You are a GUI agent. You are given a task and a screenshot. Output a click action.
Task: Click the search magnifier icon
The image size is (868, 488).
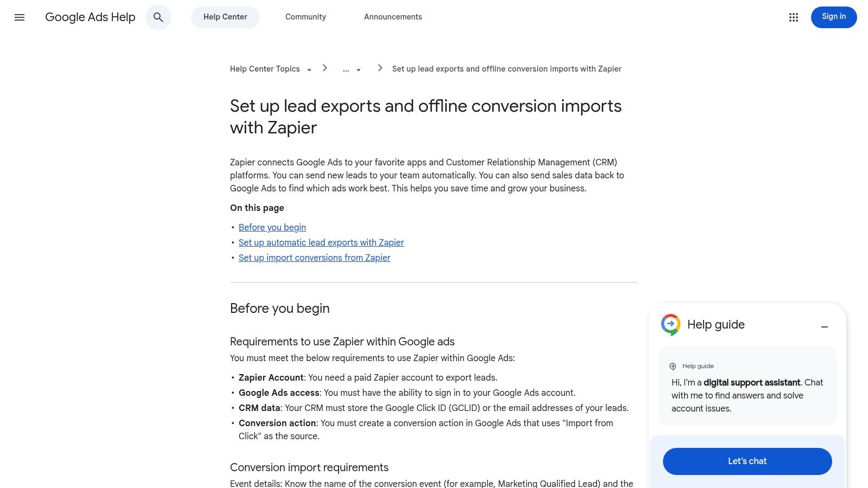[x=158, y=17]
